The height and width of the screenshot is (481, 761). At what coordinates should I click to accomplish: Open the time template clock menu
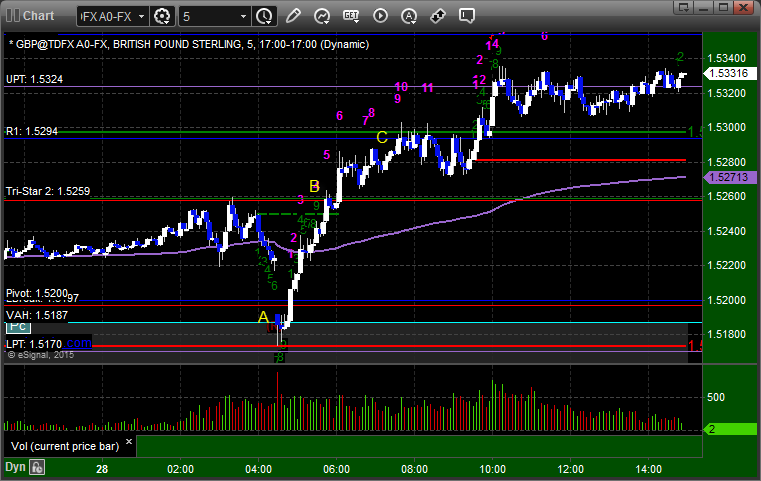tap(265, 16)
